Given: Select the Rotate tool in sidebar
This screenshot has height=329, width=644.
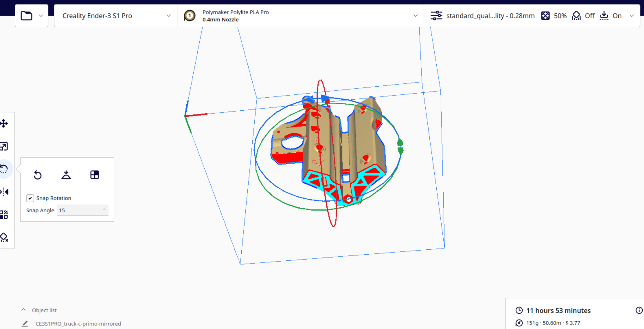Looking at the screenshot, I should (x=4, y=169).
